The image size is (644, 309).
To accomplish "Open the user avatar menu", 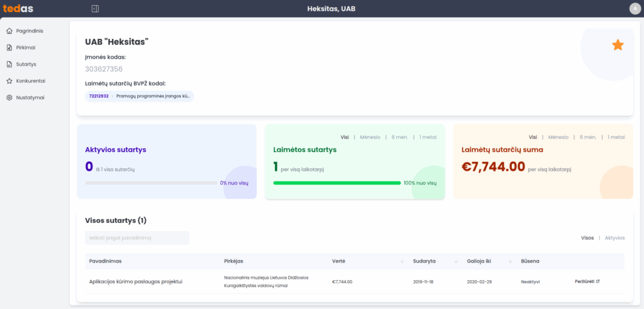I will pos(635,9).
